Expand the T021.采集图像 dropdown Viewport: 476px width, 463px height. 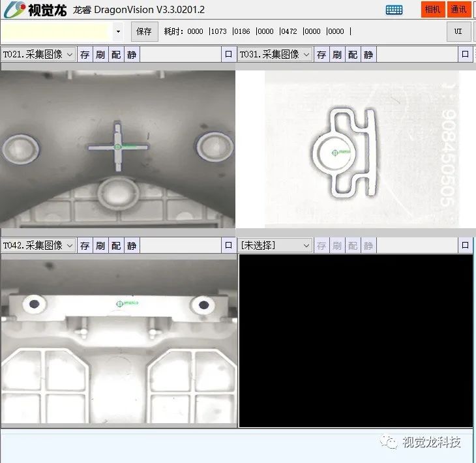(x=70, y=55)
